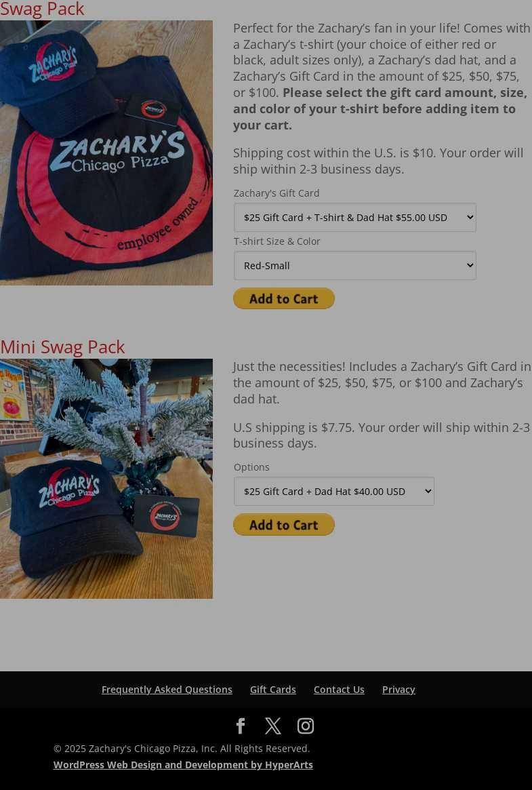Open the X (Twitter) icon in footer
This screenshot has width=532, height=790.
coord(273,726)
